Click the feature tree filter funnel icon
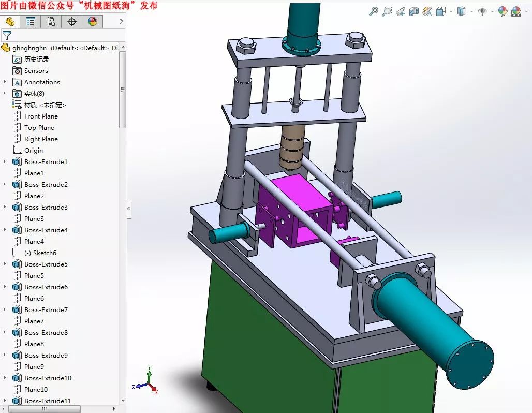This screenshot has height=413, width=532. [x=7, y=35]
